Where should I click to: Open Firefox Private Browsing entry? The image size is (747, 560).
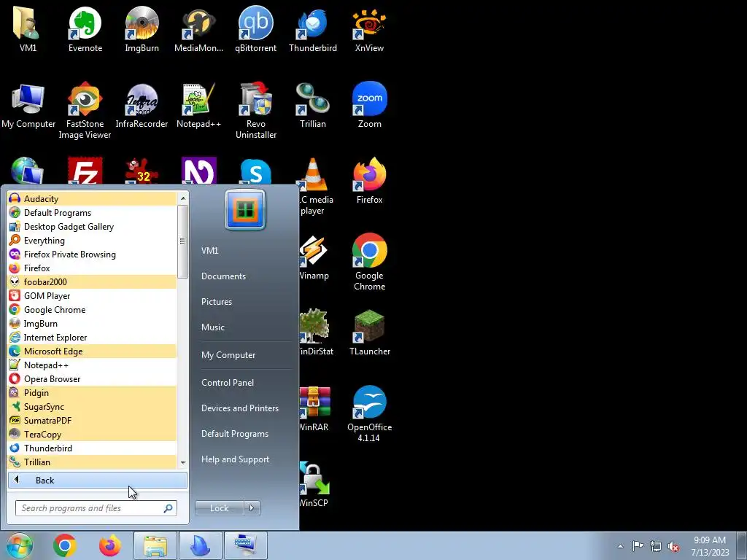[x=92, y=254]
